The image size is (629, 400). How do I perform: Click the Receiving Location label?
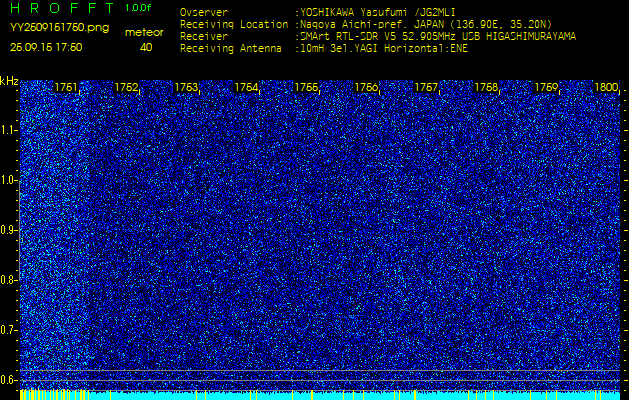234,24
